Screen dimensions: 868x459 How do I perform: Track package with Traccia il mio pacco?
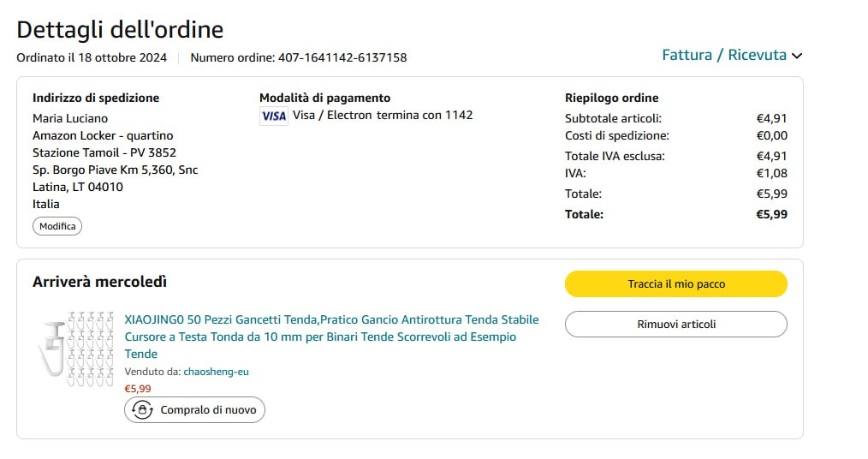[x=675, y=283]
